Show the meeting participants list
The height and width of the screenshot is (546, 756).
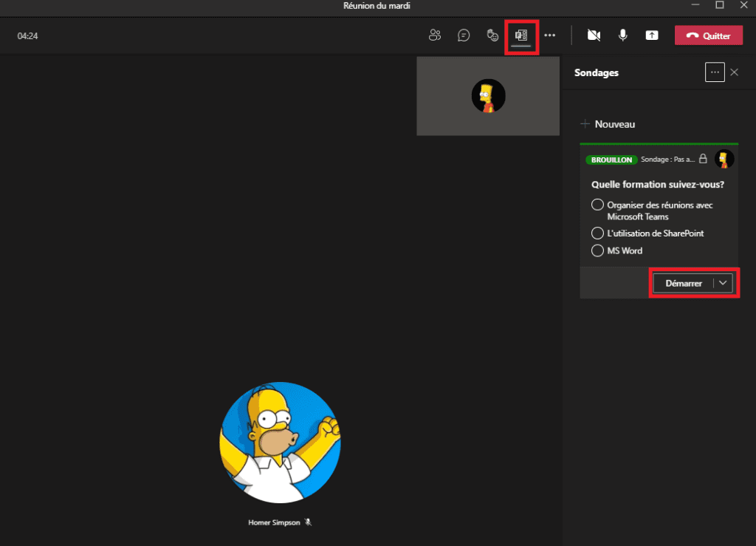[x=434, y=35]
